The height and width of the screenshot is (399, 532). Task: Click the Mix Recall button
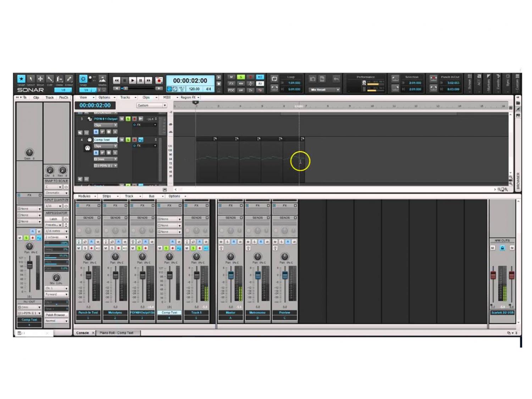(x=323, y=90)
